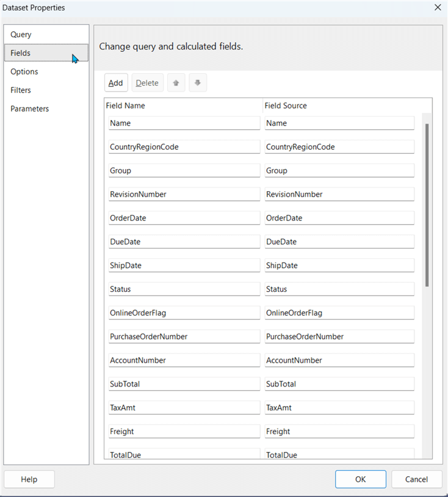Confirm changes with the OK button
The height and width of the screenshot is (497, 448).
coord(360,479)
